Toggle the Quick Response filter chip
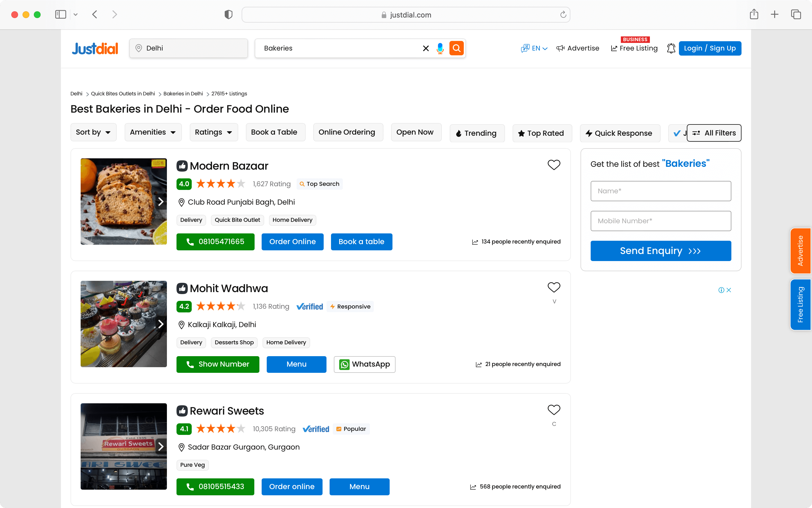The width and height of the screenshot is (812, 508). point(620,133)
